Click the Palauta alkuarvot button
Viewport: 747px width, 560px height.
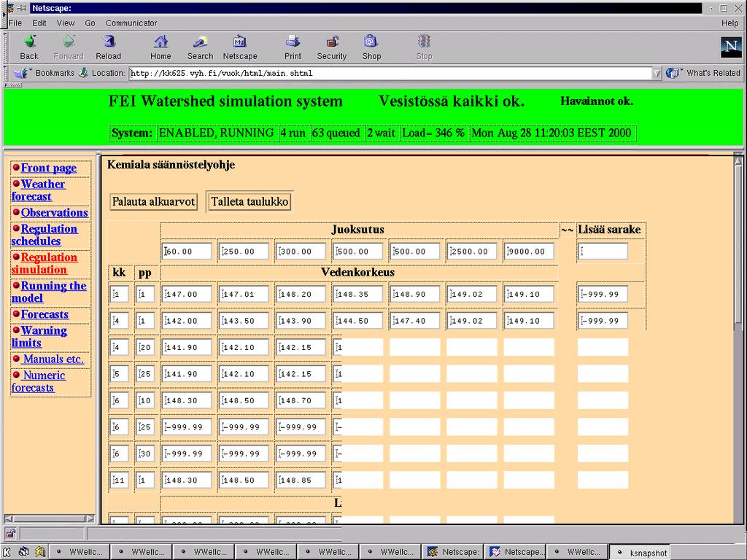(x=153, y=201)
